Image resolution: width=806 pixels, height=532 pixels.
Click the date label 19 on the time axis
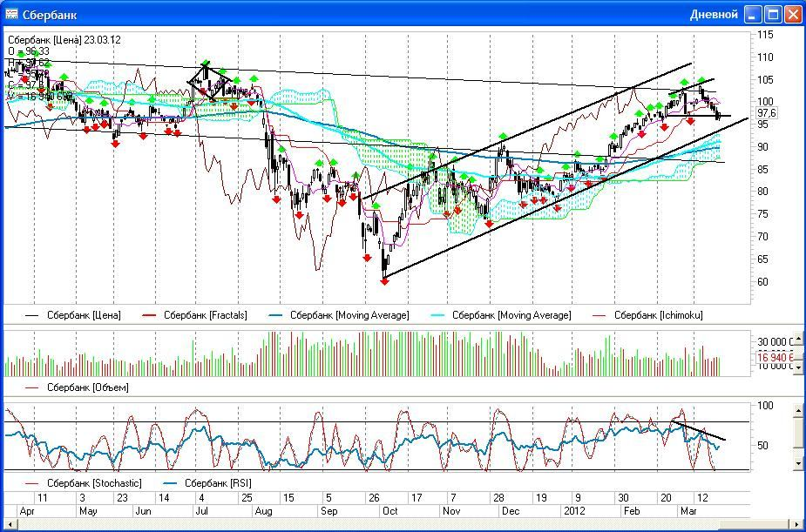pyautogui.click(x=541, y=498)
